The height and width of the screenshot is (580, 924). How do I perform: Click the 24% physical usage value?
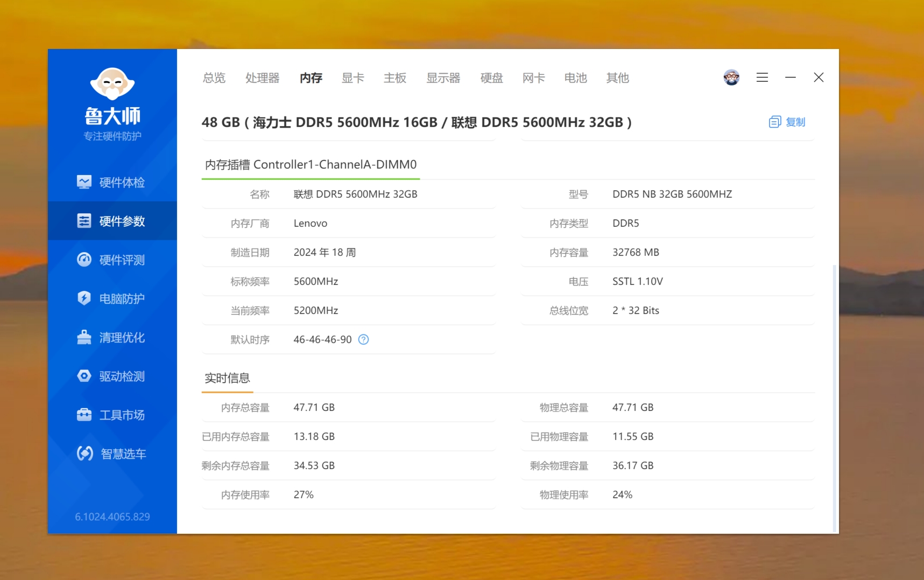622,494
